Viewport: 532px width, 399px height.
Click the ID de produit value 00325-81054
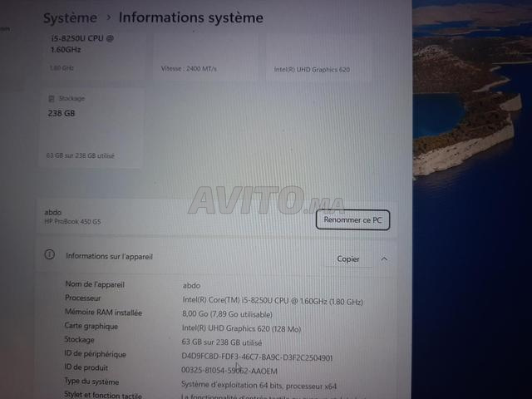click(x=229, y=371)
